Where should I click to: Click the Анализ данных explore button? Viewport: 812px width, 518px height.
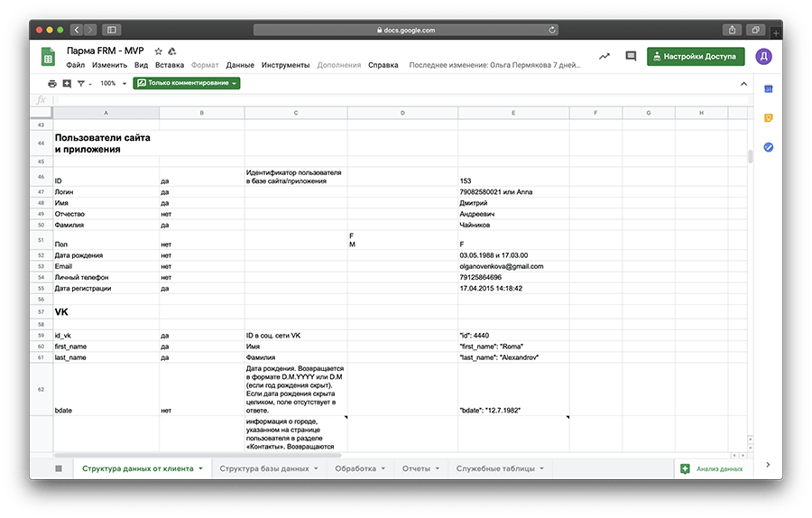pyautogui.click(x=713, y=468)
